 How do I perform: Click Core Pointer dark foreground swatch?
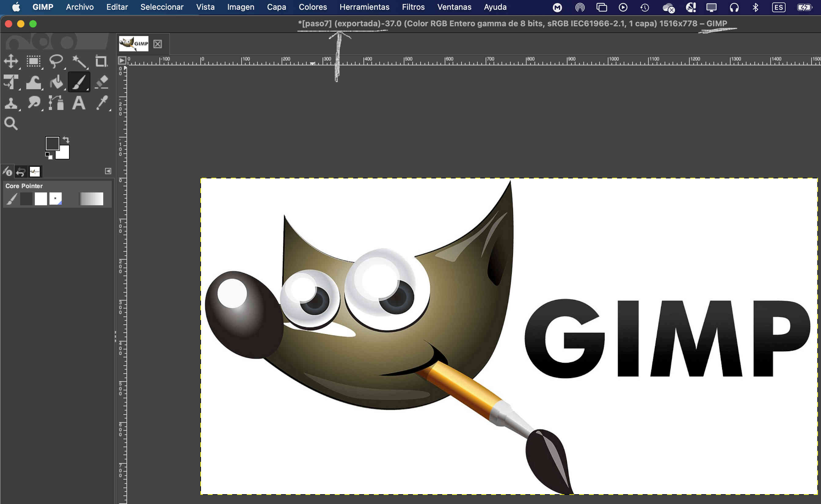click(26, 199)
